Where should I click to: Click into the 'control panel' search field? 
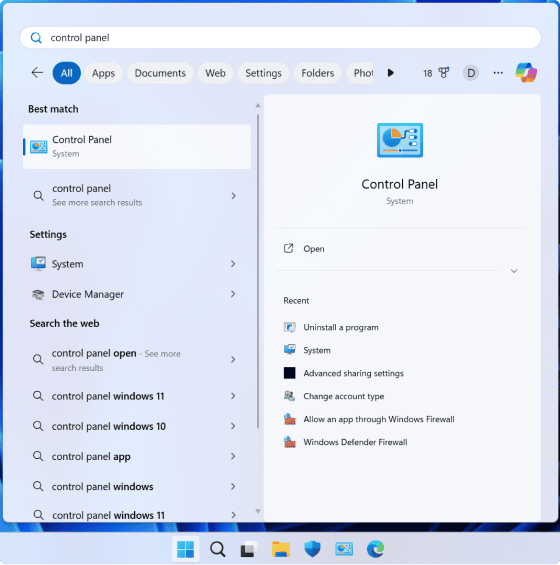(x=280, y=37)
